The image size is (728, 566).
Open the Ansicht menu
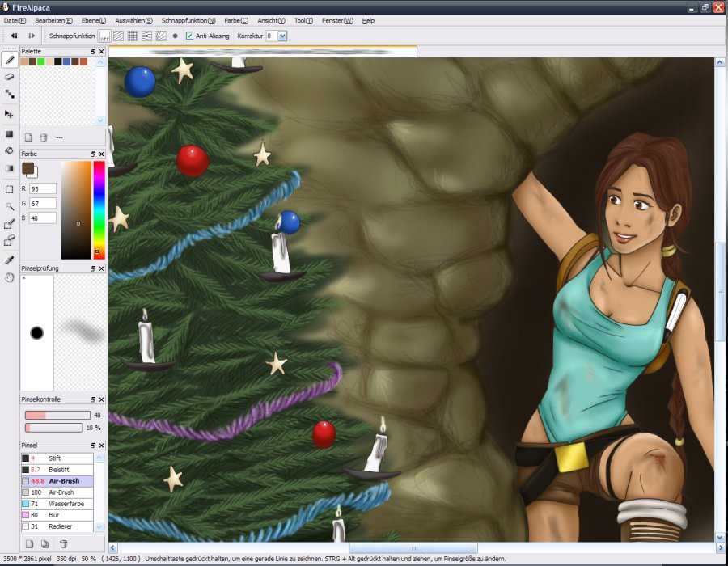271,21
